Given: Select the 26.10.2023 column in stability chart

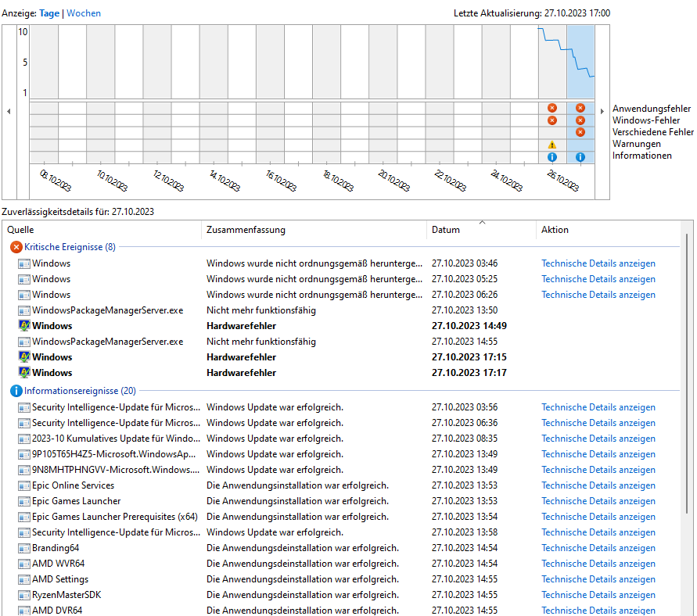Looking at the screenshot, I should pyautogui.click(x=552, y=63).
